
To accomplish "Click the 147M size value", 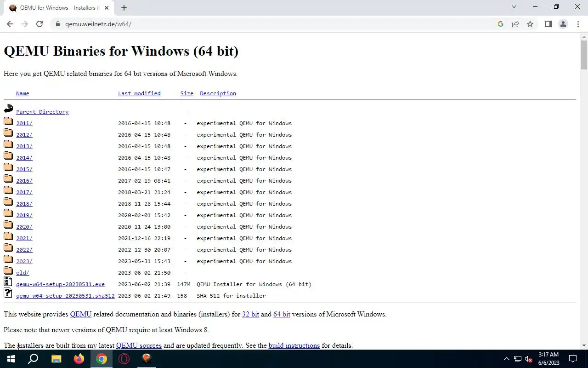I will click(183, 284).
